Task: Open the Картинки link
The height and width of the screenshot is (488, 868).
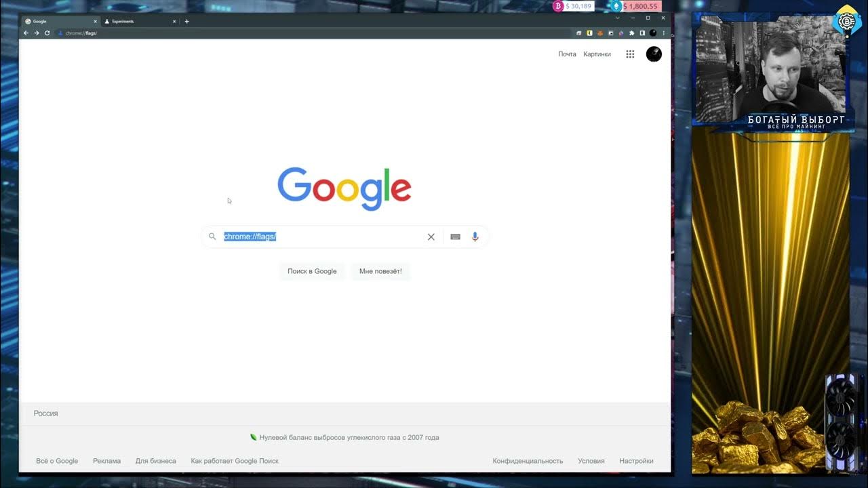Action: coord(597,54)
